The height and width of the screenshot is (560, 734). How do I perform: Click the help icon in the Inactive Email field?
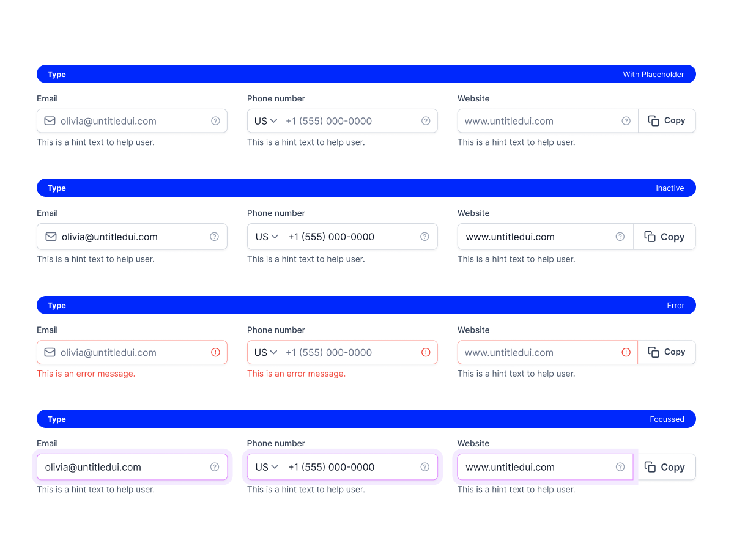[214, 237]
